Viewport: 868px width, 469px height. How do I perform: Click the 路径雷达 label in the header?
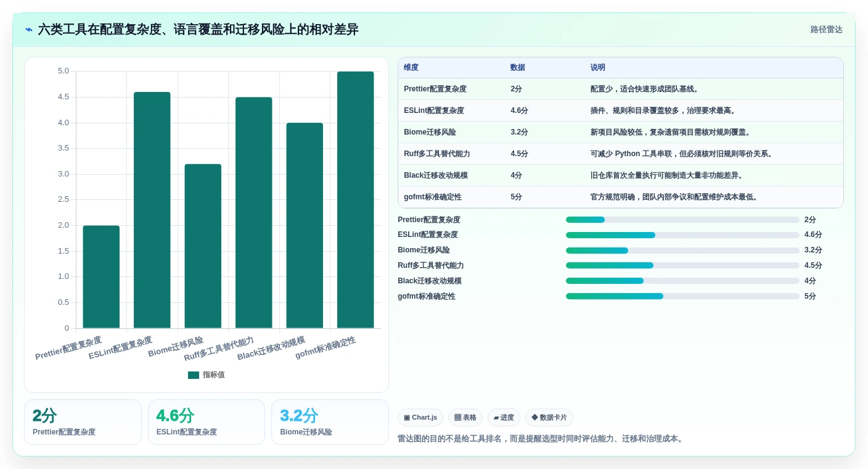(826, 30)
